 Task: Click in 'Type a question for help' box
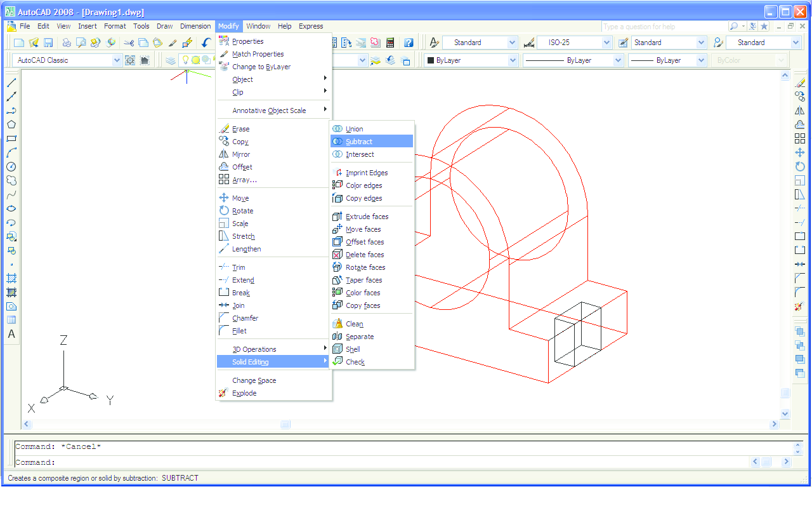[x=664, y=27]
